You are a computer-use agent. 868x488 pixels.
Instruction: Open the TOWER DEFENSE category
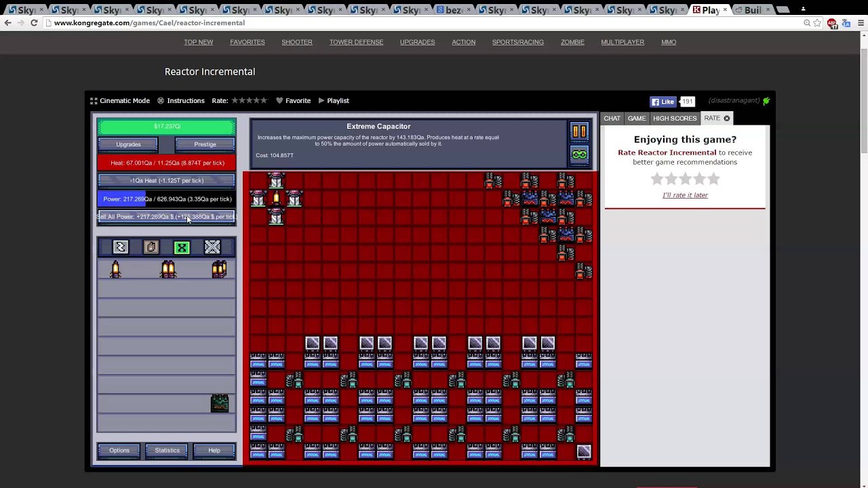pos(356,42)
